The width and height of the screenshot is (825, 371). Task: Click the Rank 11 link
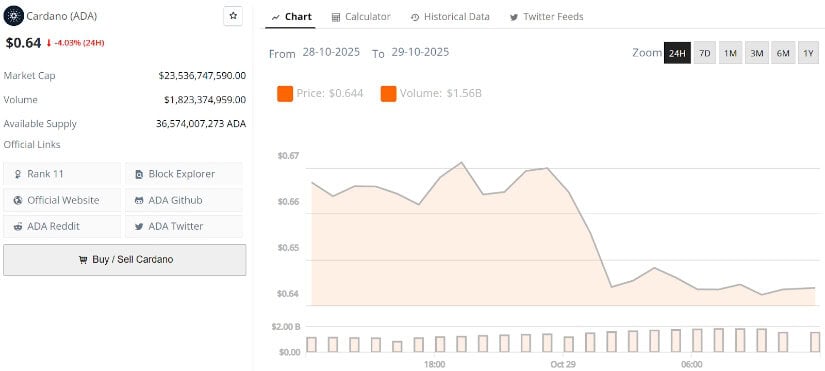click(62, 174)
